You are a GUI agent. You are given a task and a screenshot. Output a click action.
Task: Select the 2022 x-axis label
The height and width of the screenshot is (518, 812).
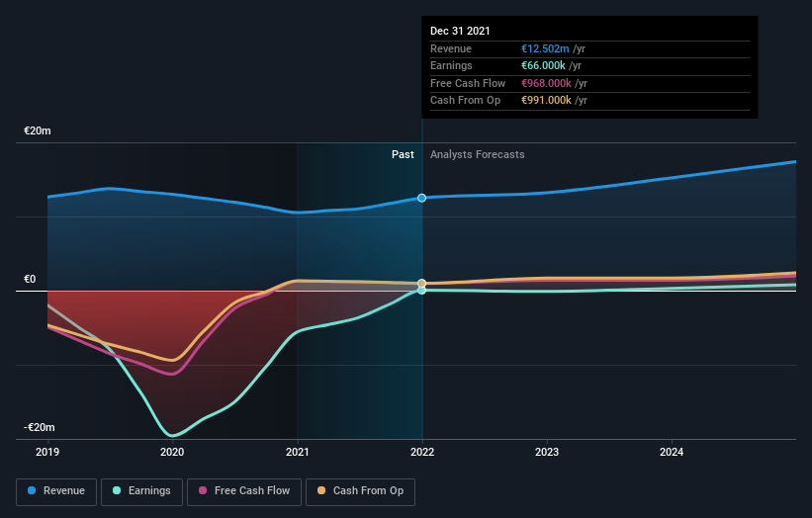point(422,452)
